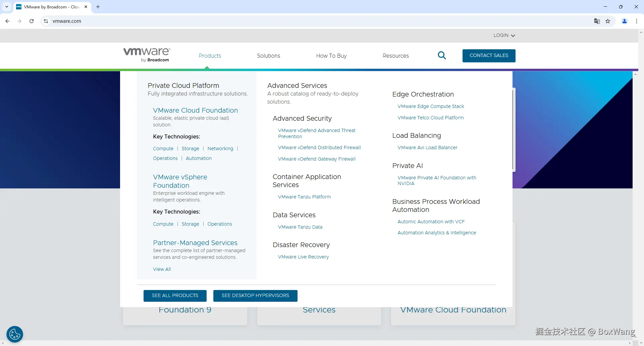Image resolution: width=644 pixels, height=346 pixels.
Task: Open VMware Tanzu Platform link
Action: click(x=305, y=197)
